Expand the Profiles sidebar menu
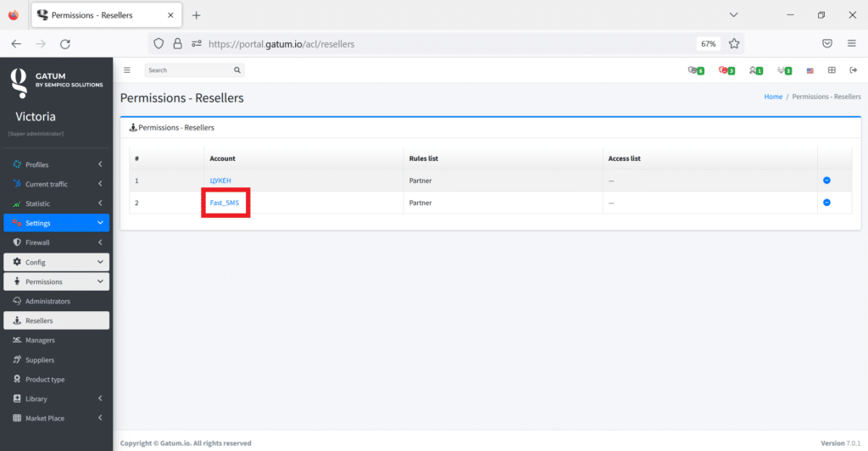Screen dimensions: 868x451 [56, 164]
